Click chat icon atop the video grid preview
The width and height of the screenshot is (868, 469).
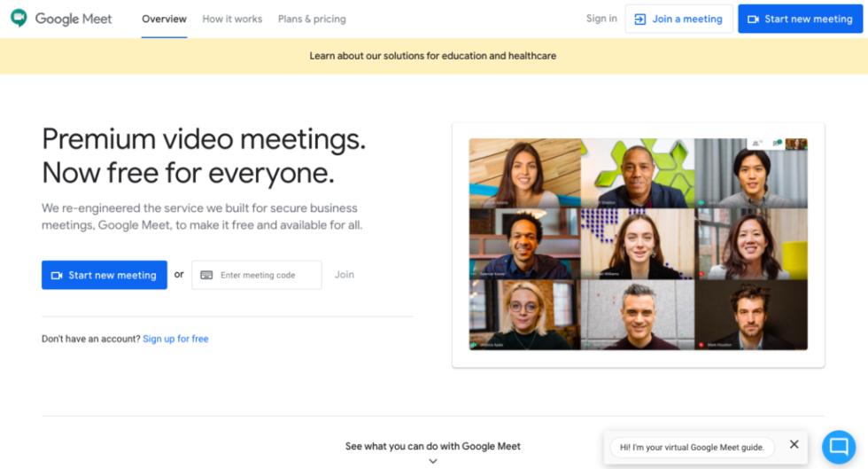coord(778,143)
